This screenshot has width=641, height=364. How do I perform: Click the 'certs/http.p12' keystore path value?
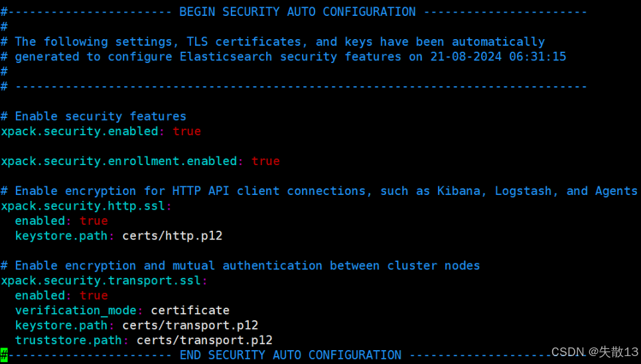point(172,236)
